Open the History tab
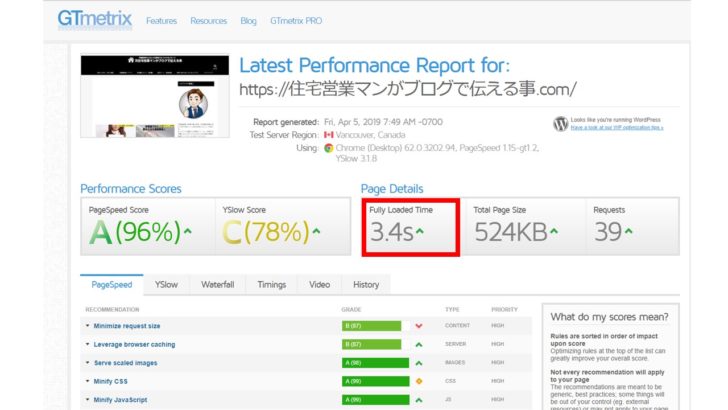The width and height of the screenshot is (728, 410). pos(366,285)
